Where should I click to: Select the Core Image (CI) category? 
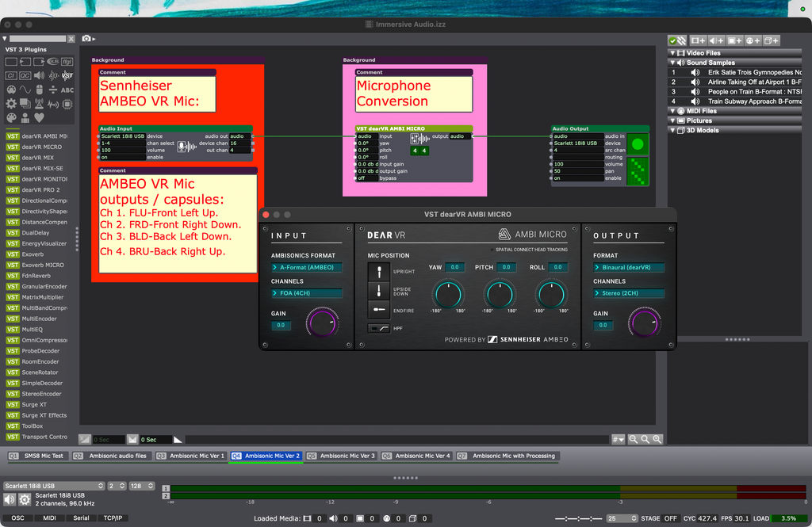point(11,75)
